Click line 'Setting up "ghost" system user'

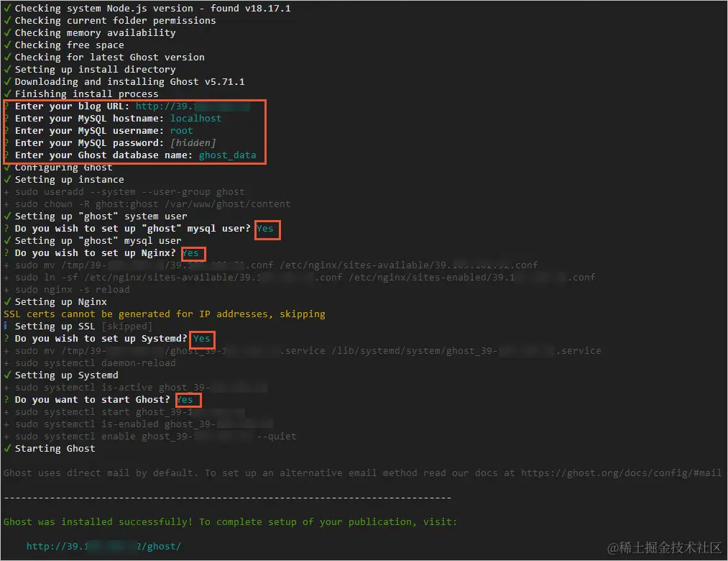95,216
